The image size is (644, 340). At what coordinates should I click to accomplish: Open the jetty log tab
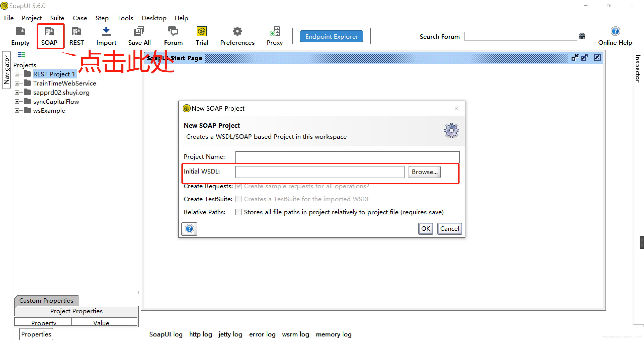[230, 334]
